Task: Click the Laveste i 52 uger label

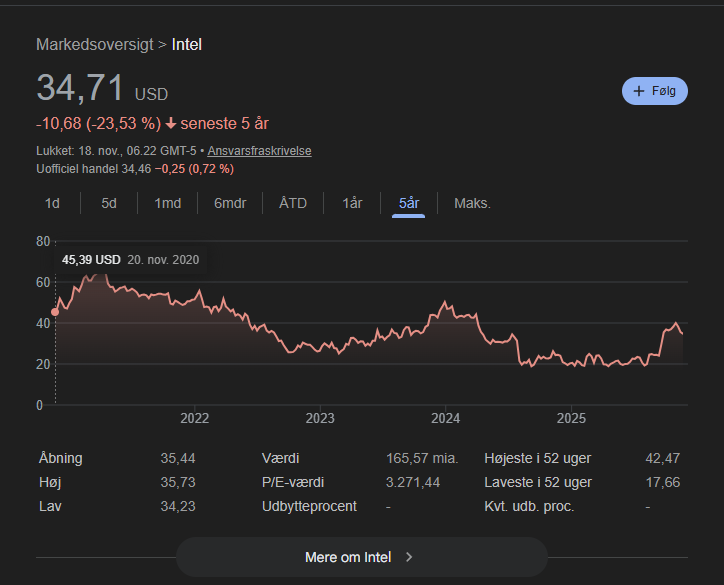Action: coord(538,482)
